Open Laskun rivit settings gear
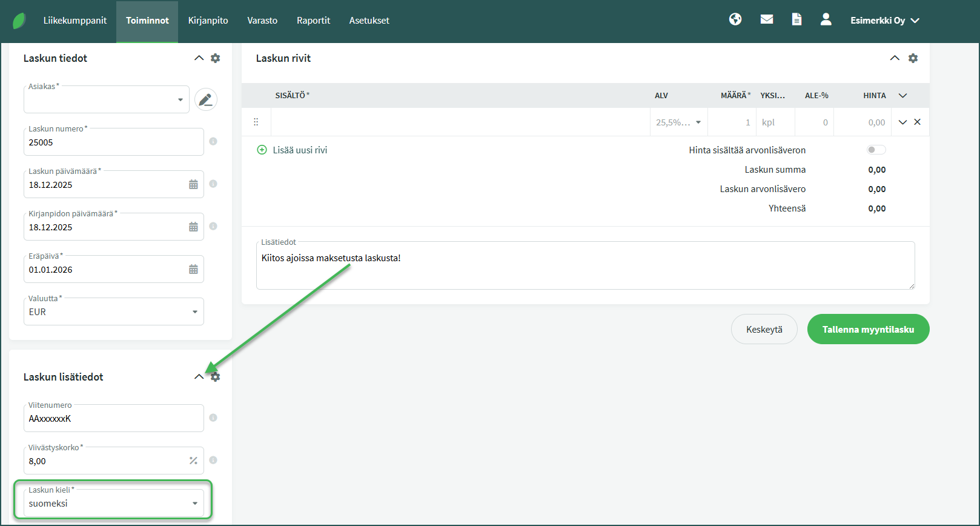980x526 pixels. pyautogui.click(x=913, y=58)
